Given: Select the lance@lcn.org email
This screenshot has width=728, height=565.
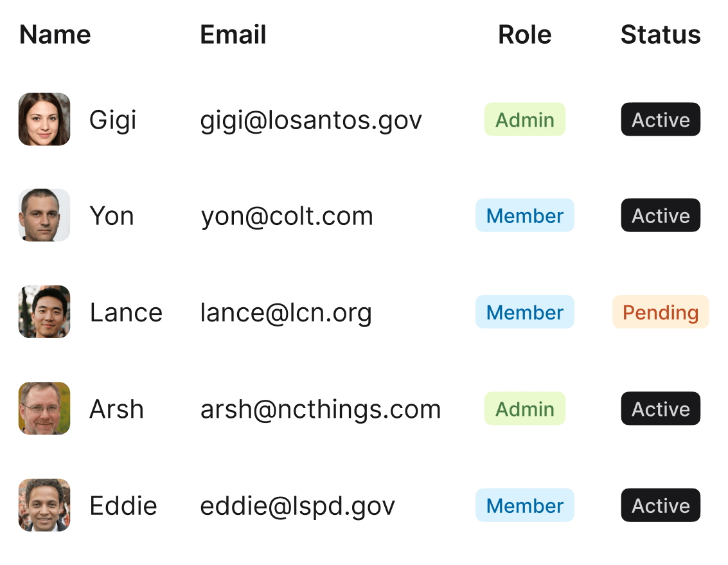Looking at the screenshot, I should point(286,313).
